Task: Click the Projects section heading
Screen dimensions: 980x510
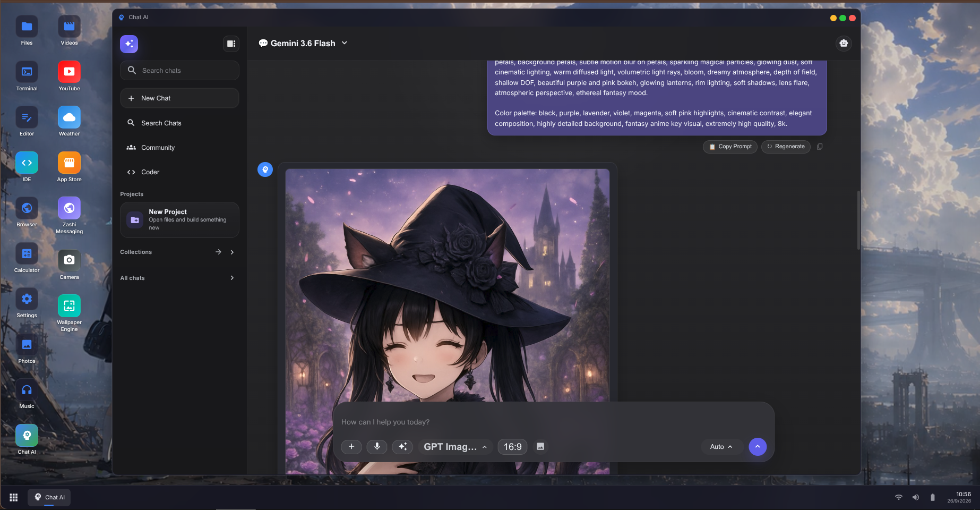Action: (x=132, y=194)
